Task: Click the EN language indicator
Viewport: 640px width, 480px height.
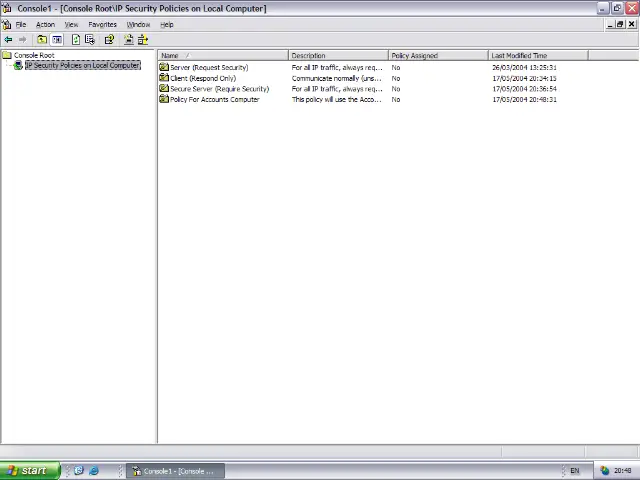Action: tap(575, 471)
